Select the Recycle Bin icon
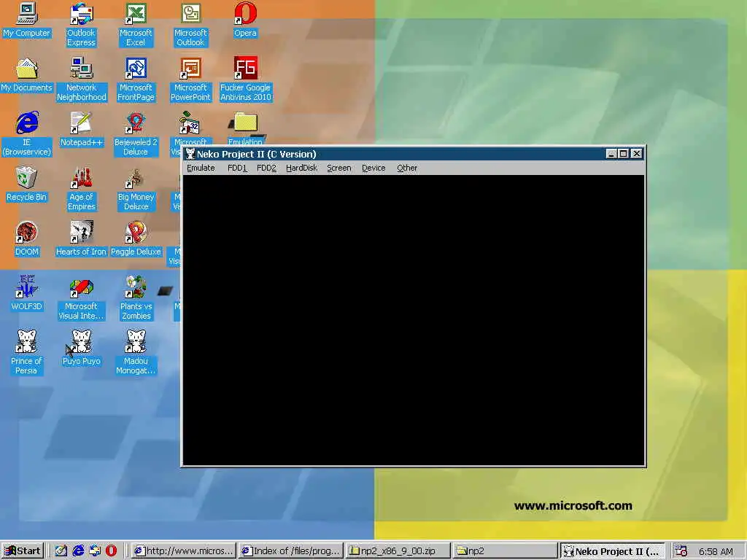This screenshot has height=560, width=747. (27, 184)
